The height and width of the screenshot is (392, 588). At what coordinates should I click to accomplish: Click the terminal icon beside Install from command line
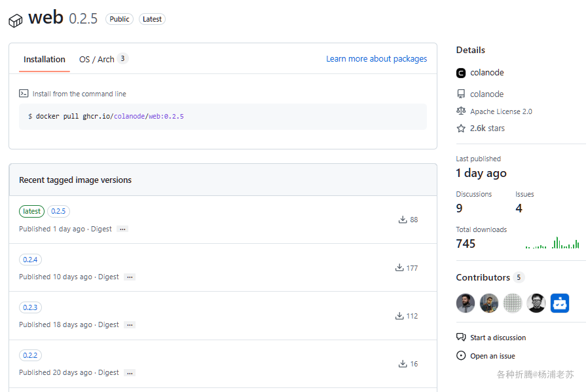[24, 94]
